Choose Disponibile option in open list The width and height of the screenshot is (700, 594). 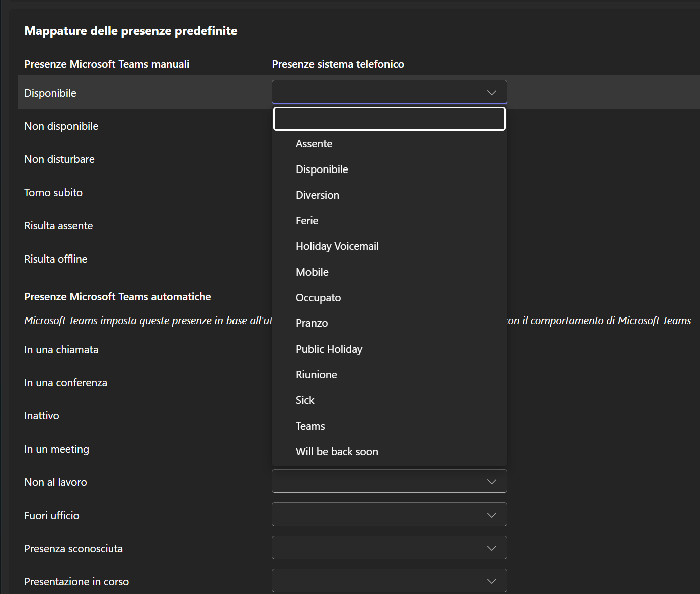322,169
